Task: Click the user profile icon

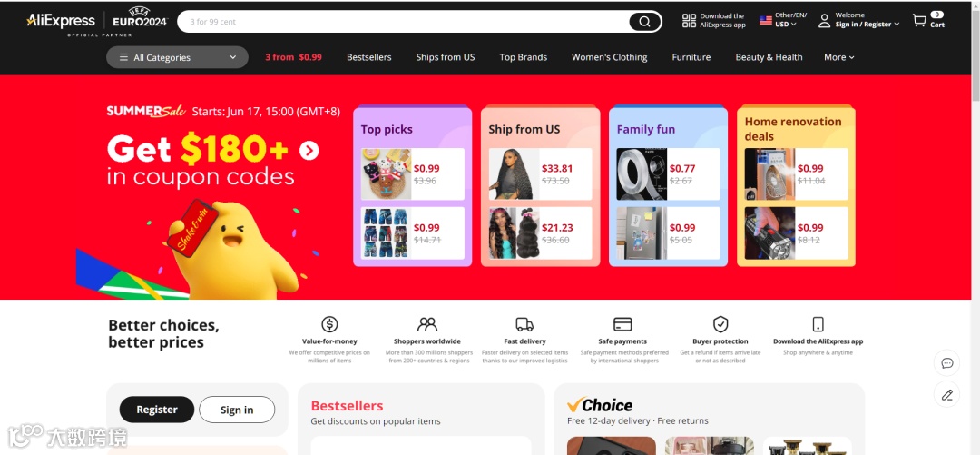Action: [x=824, y=21]
